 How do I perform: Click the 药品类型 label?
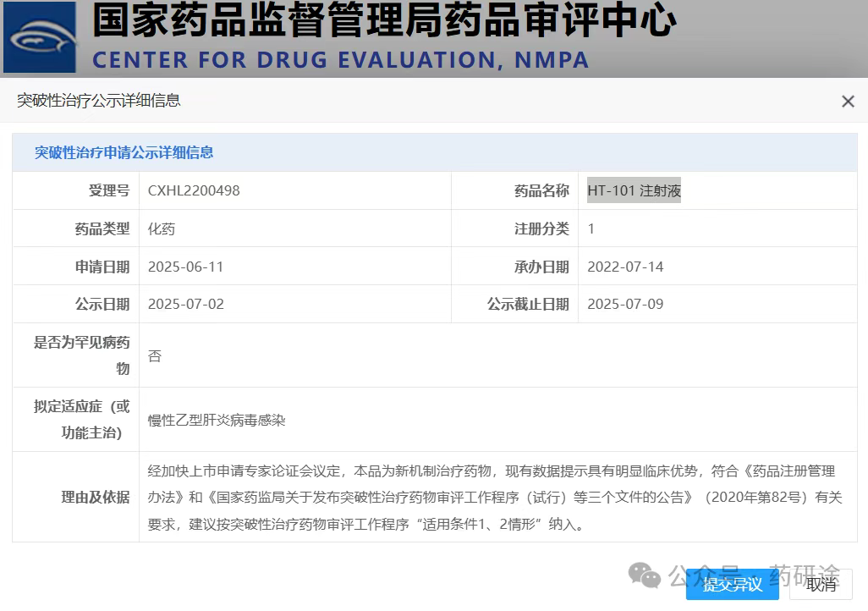point(102,228)
